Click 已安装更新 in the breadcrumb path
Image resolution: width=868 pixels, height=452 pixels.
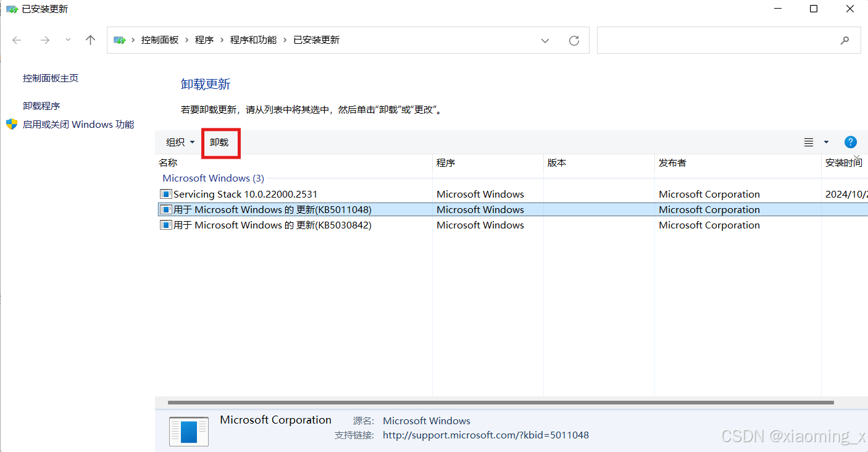(317, 40)
